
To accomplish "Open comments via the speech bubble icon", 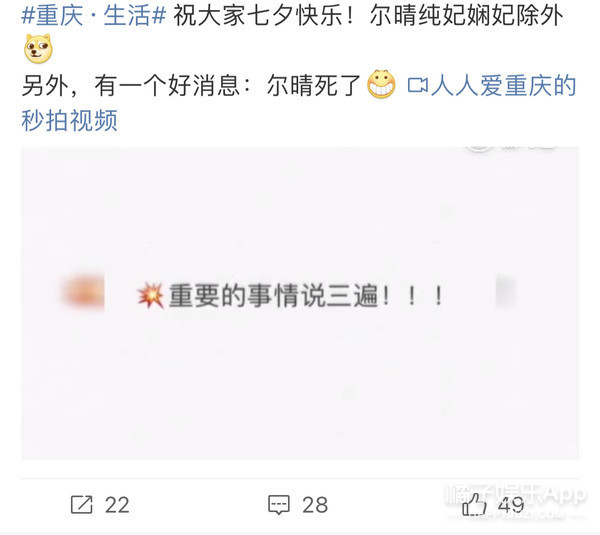I will pos(279,505).
